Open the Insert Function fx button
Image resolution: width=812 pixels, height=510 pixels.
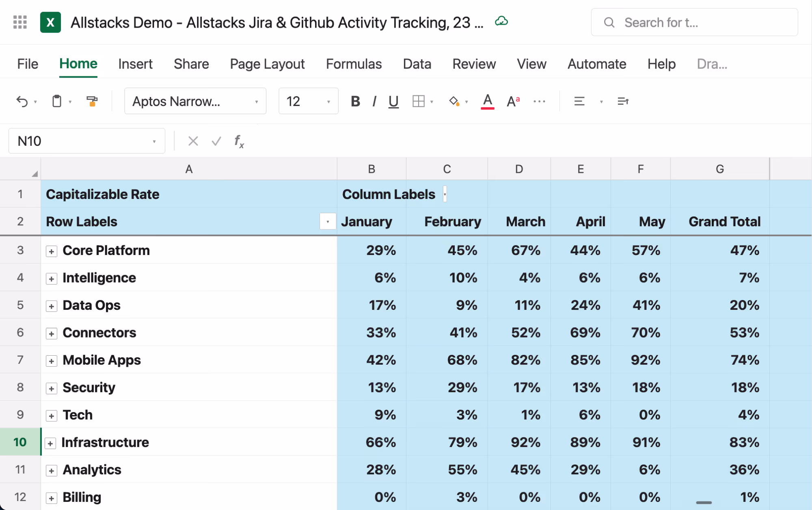[239, 141]
